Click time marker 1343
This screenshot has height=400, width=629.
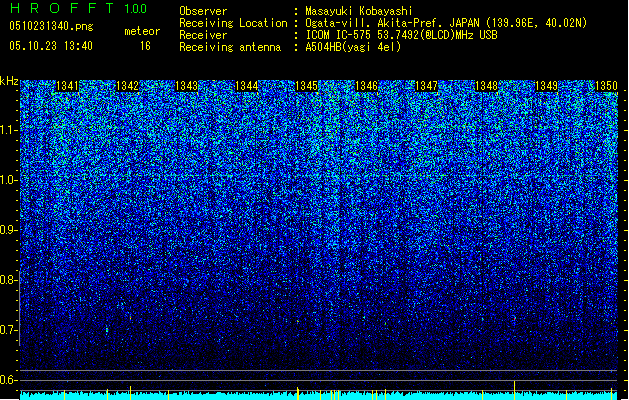pos(187,86)
